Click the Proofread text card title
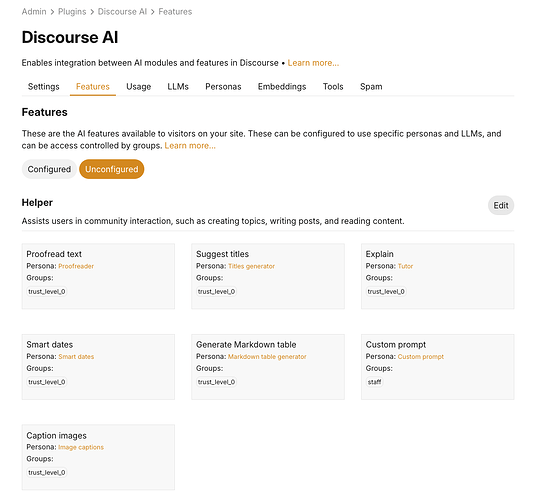The image size is (549, 499). point(54,254)
